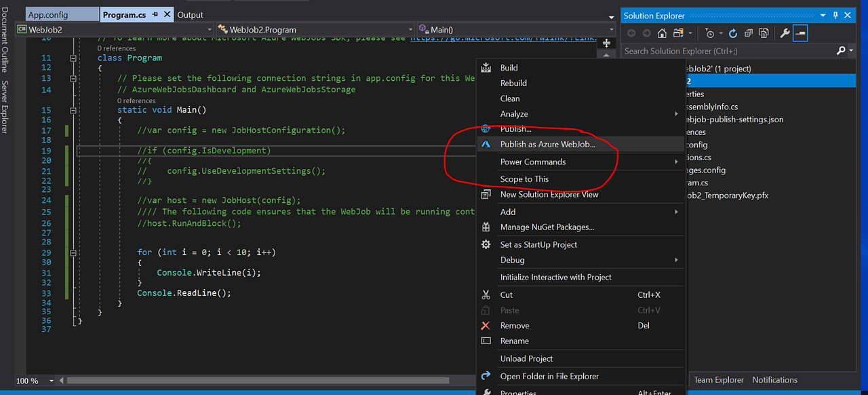Screen dimensions: 868x395
Task: Open the 100 % zoom level dropdown
Action: 52,381
